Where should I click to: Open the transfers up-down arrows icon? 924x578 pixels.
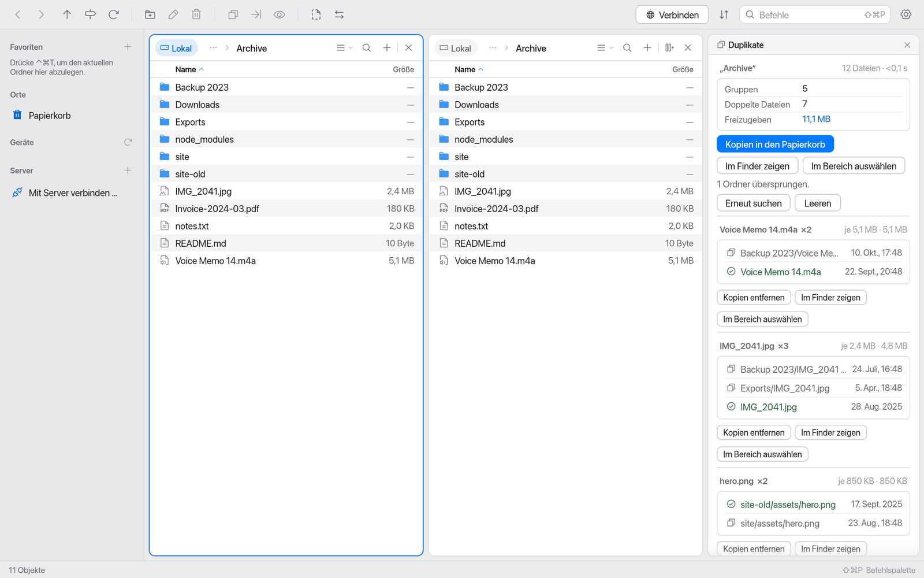click(724, 14)
